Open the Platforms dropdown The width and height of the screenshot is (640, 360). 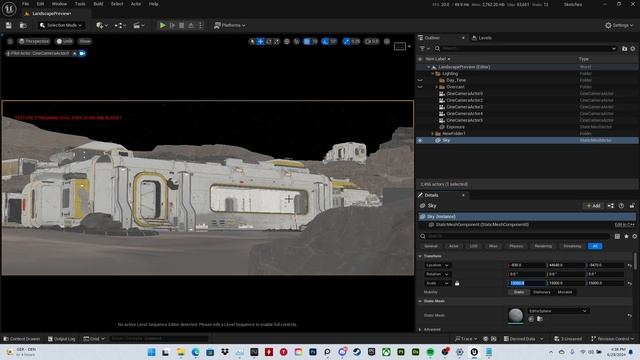230,25
